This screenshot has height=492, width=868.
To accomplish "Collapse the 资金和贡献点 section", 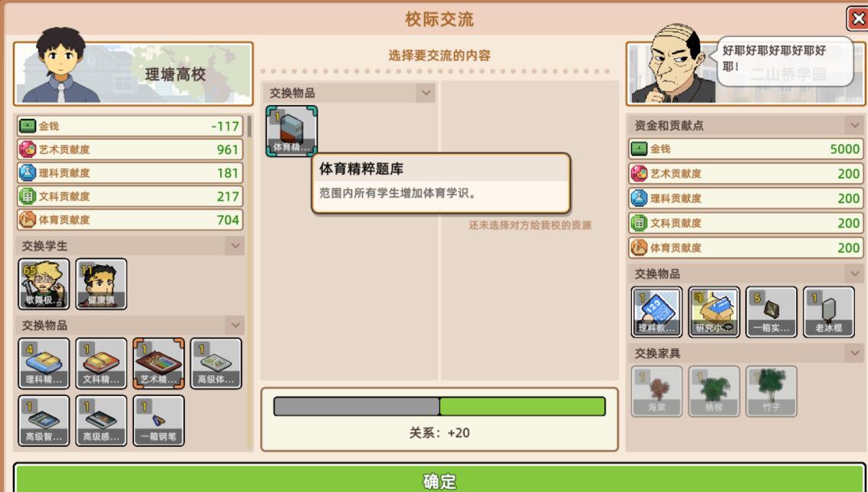I will [854, 126].
